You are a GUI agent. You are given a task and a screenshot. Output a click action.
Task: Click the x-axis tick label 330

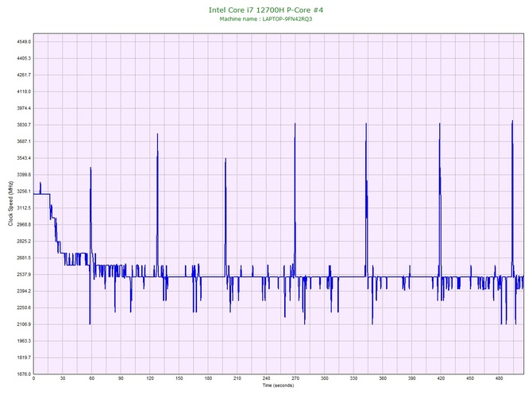[354, 378]
